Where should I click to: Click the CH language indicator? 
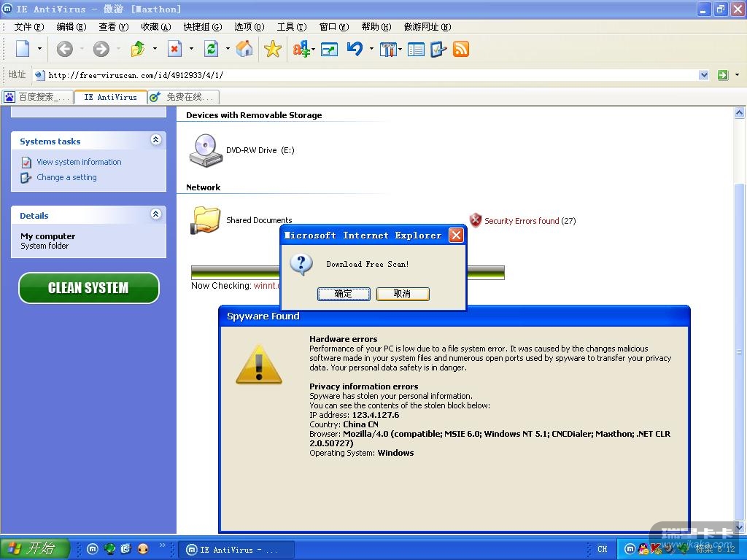602,549
